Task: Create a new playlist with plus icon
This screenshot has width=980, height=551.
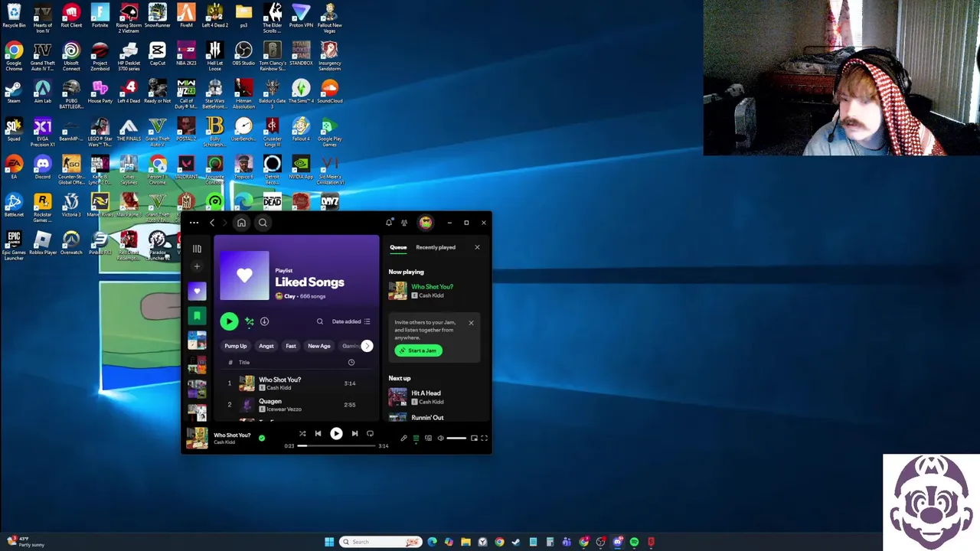Action: [197, 266]
